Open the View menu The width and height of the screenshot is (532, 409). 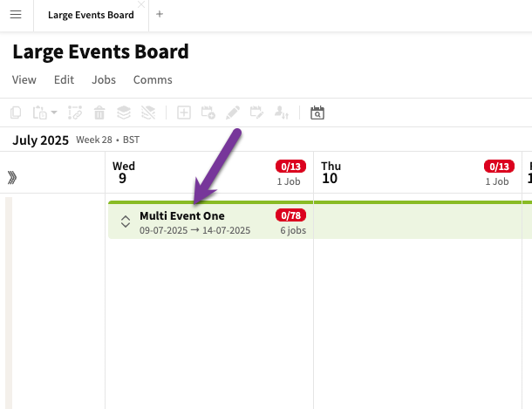coord(24,79)
